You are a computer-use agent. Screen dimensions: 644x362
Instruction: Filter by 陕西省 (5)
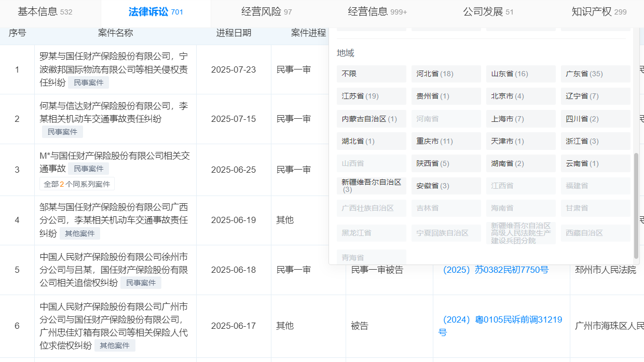[x=446, y=163]
